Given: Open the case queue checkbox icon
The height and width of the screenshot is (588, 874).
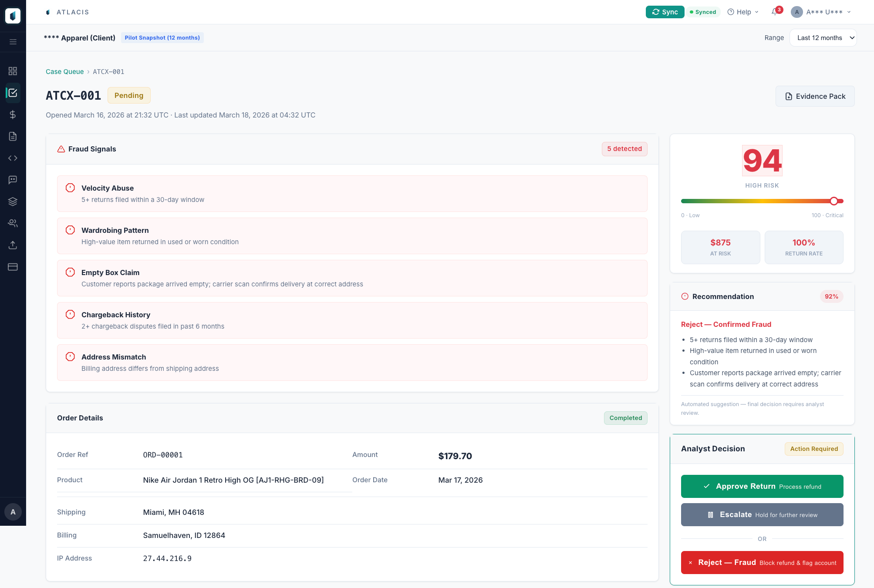Looking at the screenshot, I should 13,93.
